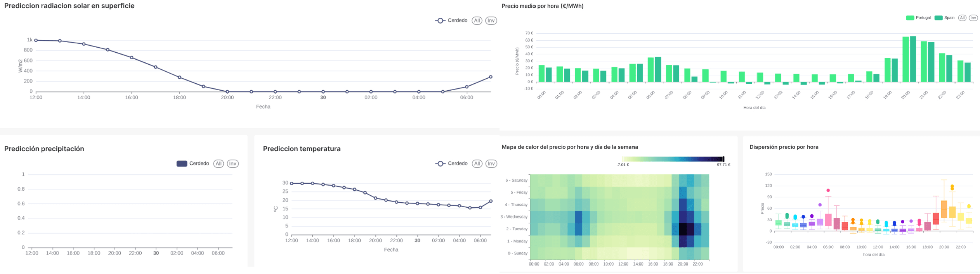
Task: Click Inv button in temperature chart legend
Action: coord(491,164)
